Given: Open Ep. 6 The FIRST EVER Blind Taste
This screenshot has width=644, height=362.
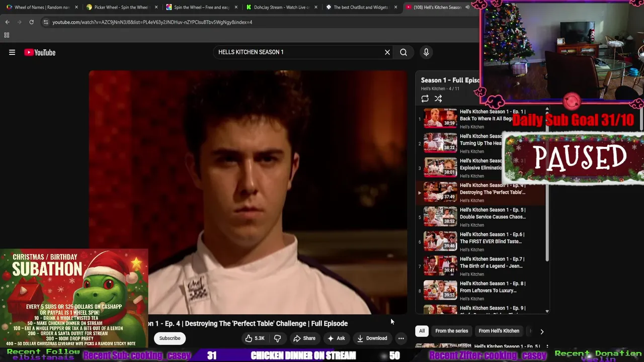Looking at the screenshot, I should click(480, 241).
